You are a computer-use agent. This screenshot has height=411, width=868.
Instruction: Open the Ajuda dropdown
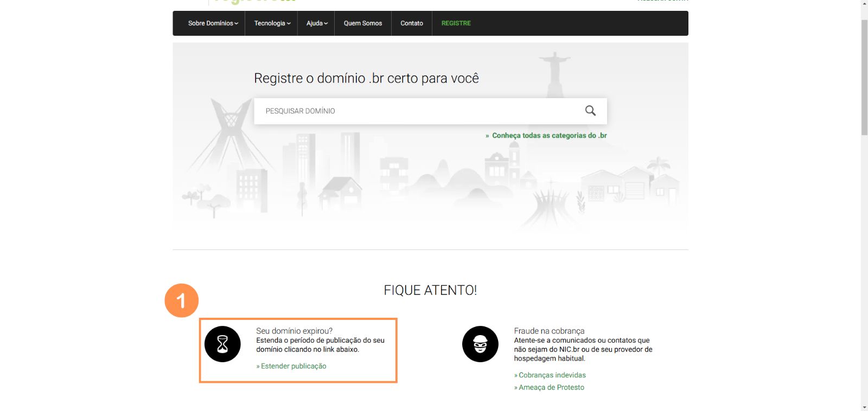tap(317, 23)
